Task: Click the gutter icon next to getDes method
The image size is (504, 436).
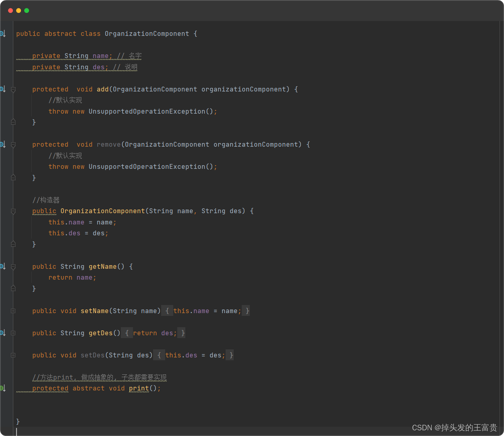Action: (x=3, y=333)
